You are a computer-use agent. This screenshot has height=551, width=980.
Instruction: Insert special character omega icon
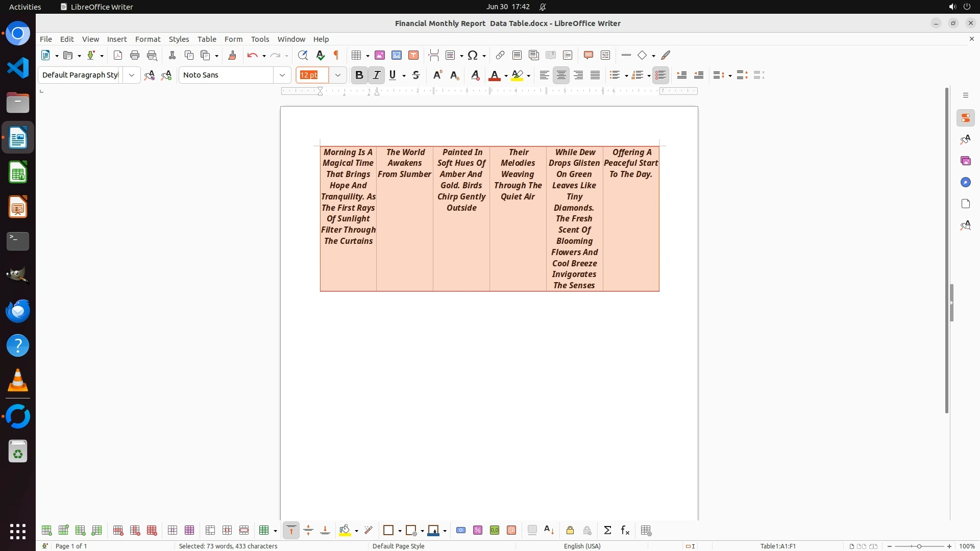pyautogui.click(x=473, y=55)
